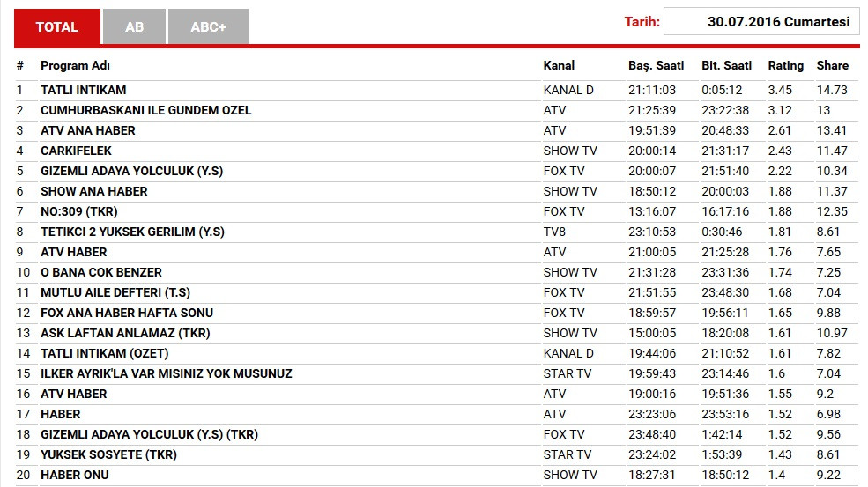Click the Share column header

click(832, 65)
